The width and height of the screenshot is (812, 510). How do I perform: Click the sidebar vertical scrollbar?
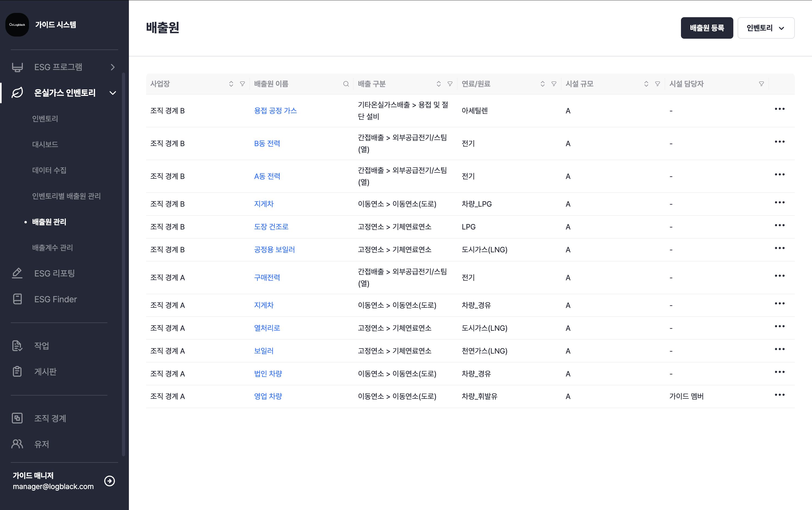click(x=123, y=263)
